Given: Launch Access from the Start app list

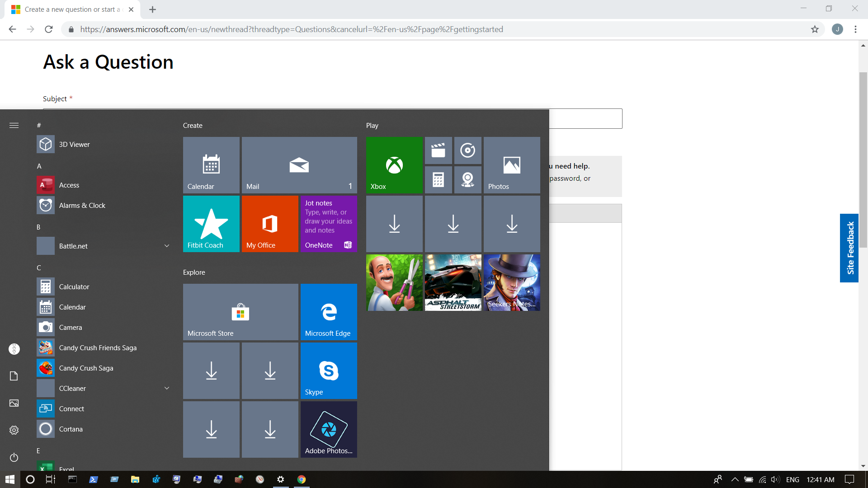Looking at the screenshot, I should point(103,185).
